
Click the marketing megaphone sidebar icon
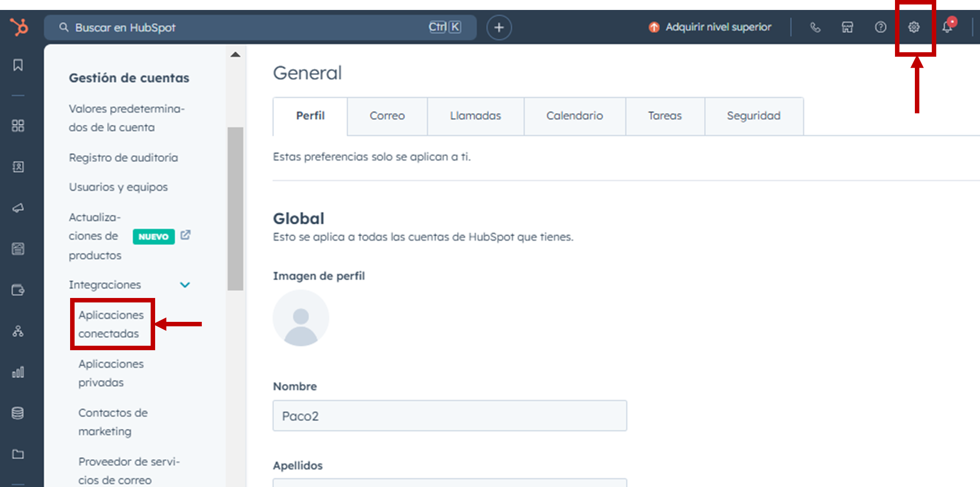tap(18, 208)
